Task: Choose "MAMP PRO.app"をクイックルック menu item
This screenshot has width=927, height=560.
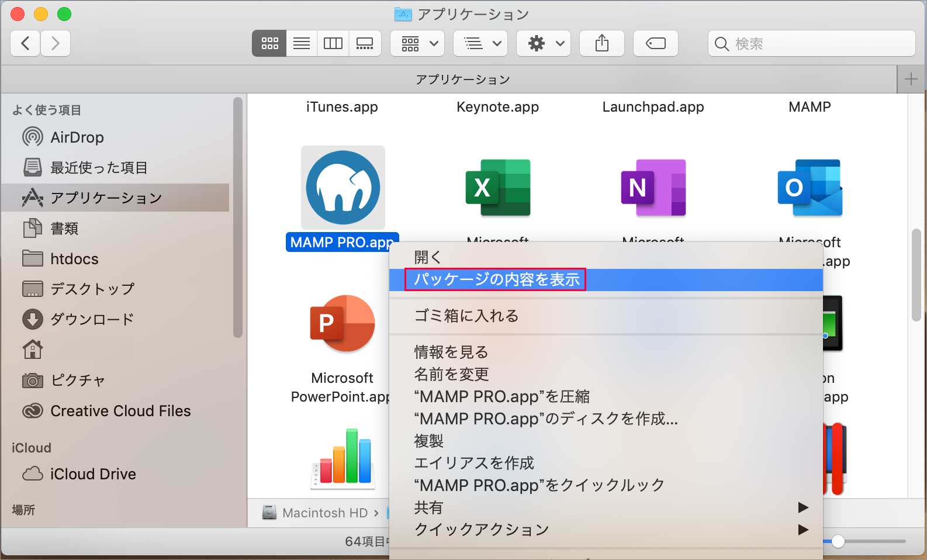Action: tap(606, 485)
